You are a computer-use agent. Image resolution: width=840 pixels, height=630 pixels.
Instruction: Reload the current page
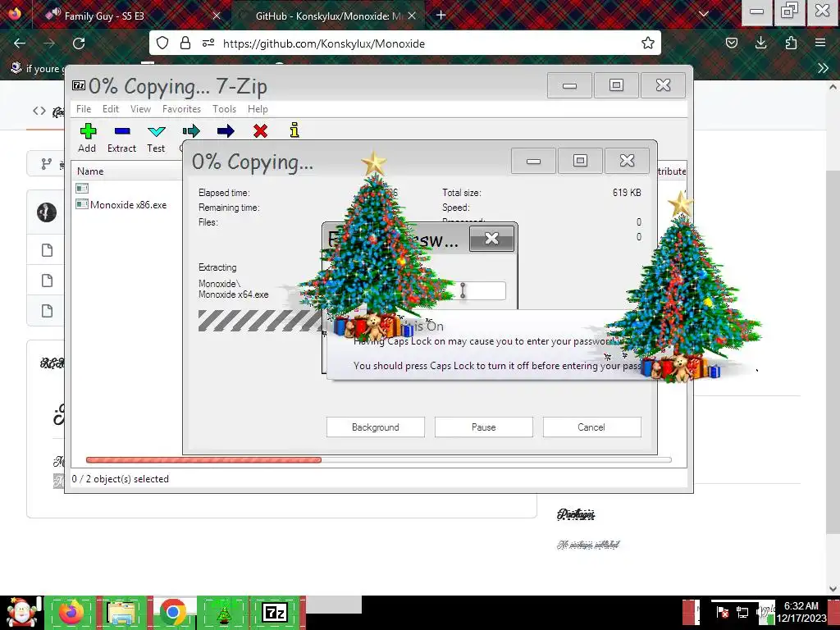79,43
